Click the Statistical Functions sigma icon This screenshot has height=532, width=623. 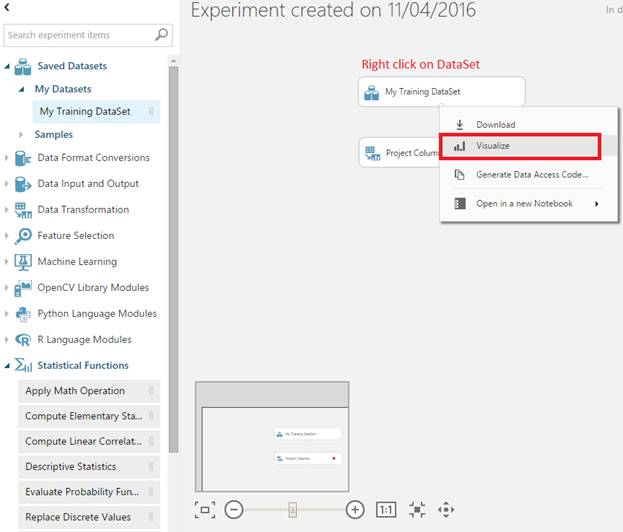pyautogui.click(x=23, y=365)
